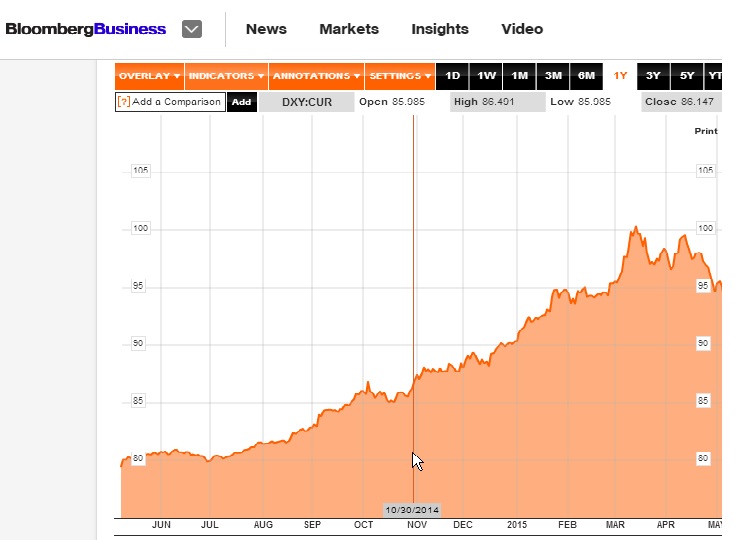This screenshot has height=540, width=738.
Task: Click the MAR label on x-axis
Action: (615, 524)
